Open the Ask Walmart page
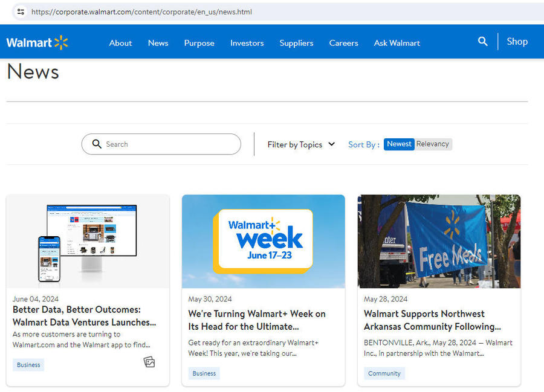 (x=397, y=43)
